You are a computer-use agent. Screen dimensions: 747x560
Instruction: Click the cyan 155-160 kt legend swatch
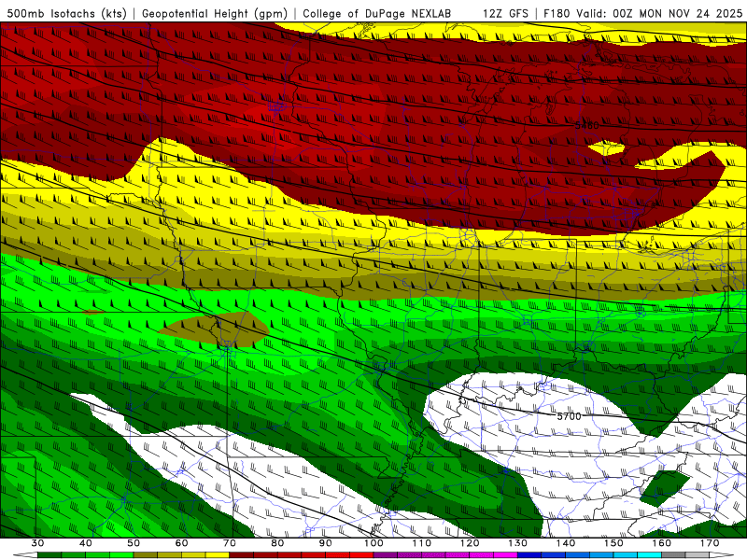649,554
